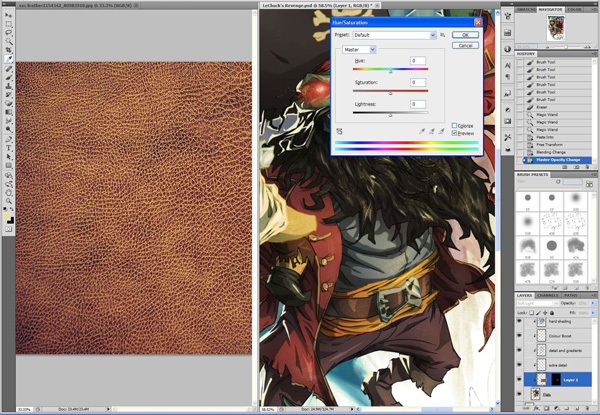Click the Add eyedropper in Hue/Saturation dialog
Viewport: 600px width, 415px height.
(x=432, y=131)
